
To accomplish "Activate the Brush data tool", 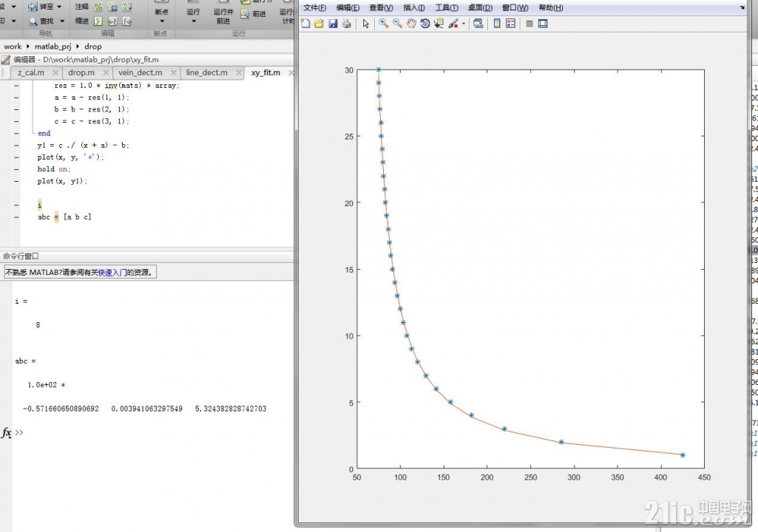I will point(453,23).
